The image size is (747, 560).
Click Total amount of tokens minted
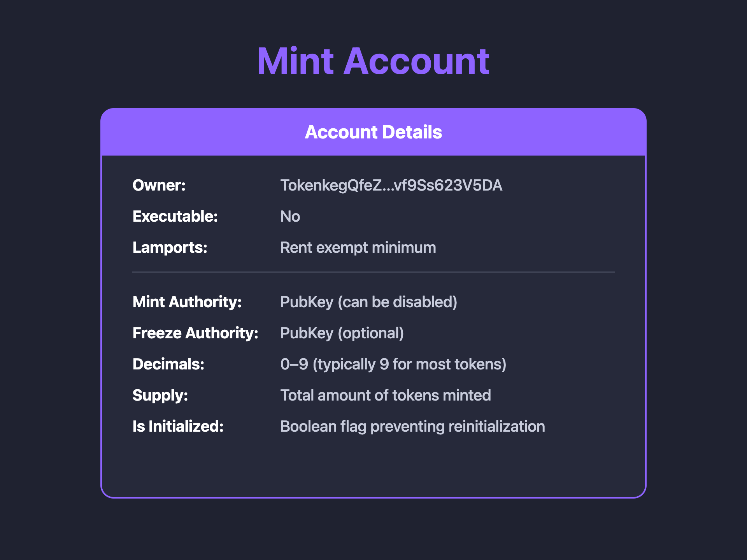[386, 395]
